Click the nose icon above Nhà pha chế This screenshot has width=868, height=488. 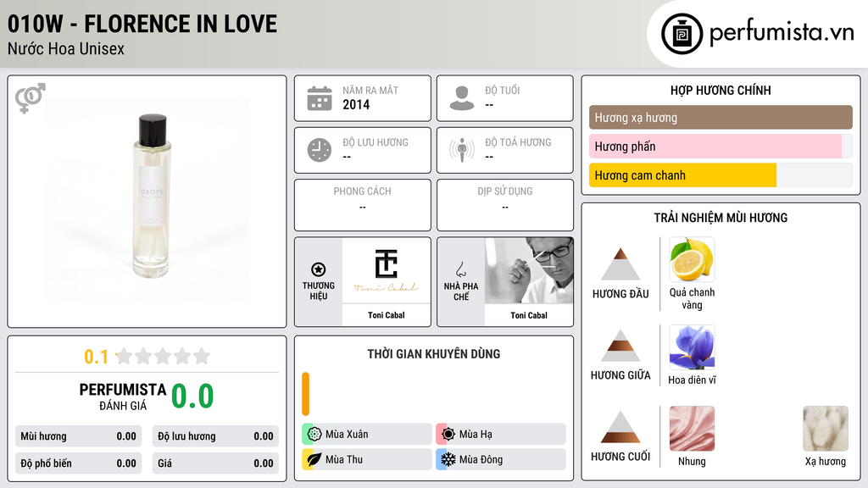click(x=460, y=270)
